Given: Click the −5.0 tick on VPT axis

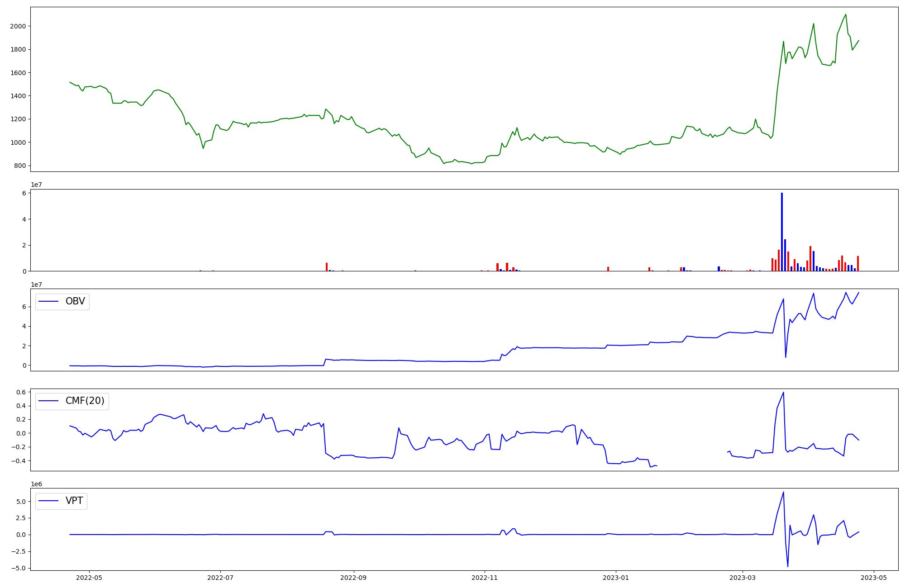Looking at the screenshot, I should click(x=19, y=568).
